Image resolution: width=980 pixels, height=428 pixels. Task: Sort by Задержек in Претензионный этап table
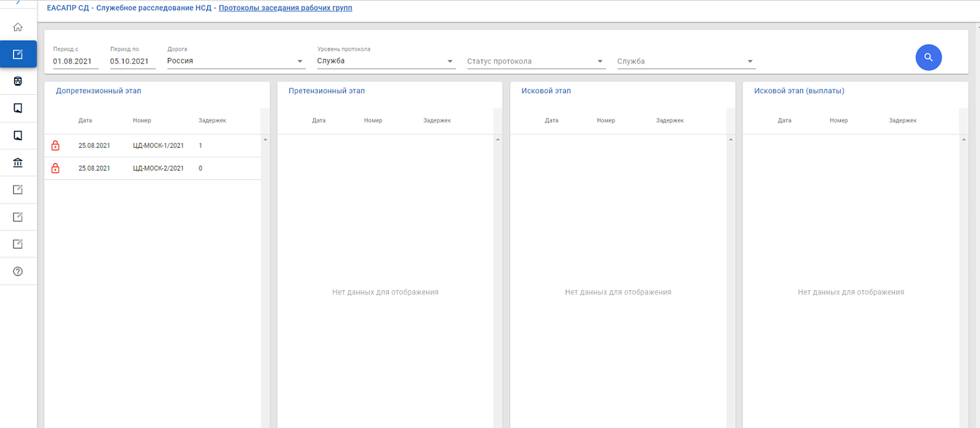pyautogui.click(x=437, y=121)
